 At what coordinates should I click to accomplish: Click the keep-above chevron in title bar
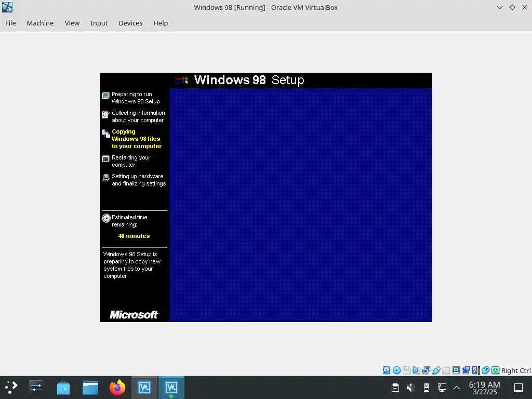[x=499, y=7]
